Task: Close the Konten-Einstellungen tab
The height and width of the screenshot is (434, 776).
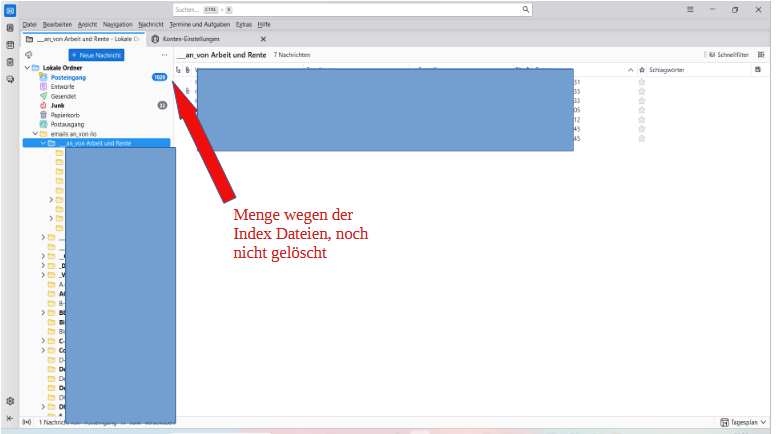Action: (x=263, y=39)
